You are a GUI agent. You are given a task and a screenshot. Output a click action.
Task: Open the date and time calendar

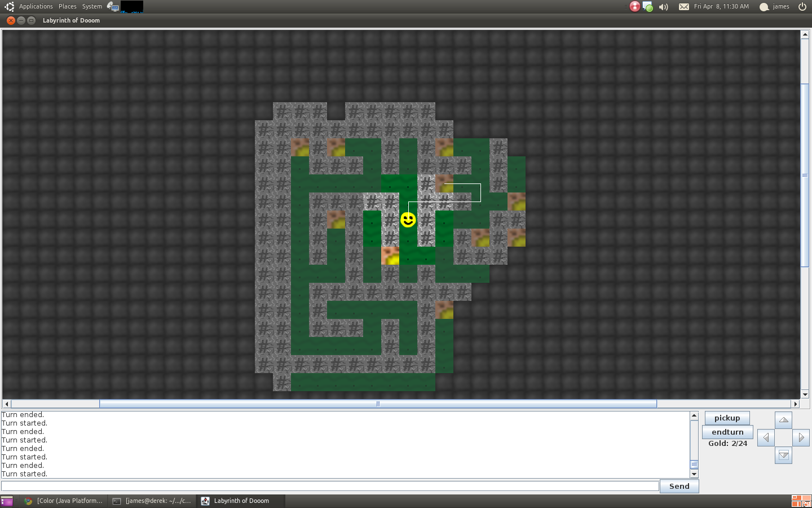pos(721,7)
